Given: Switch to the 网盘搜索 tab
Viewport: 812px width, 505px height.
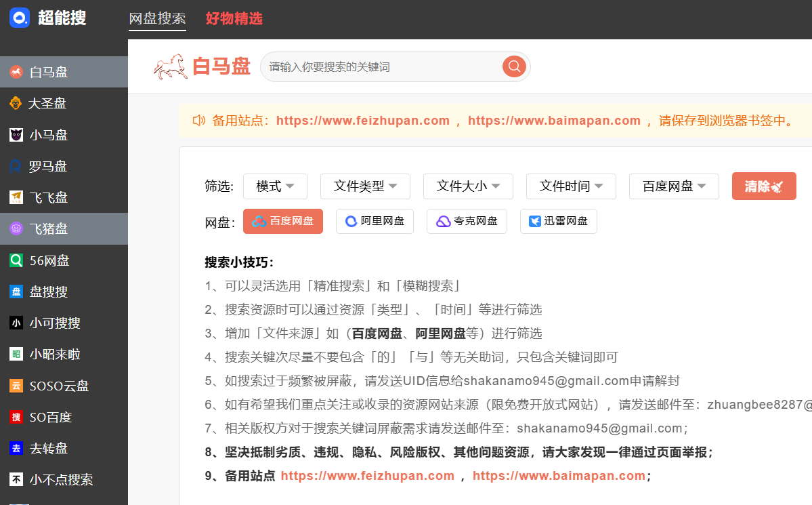Looking at the screenshot, I should tap(157, 19).
